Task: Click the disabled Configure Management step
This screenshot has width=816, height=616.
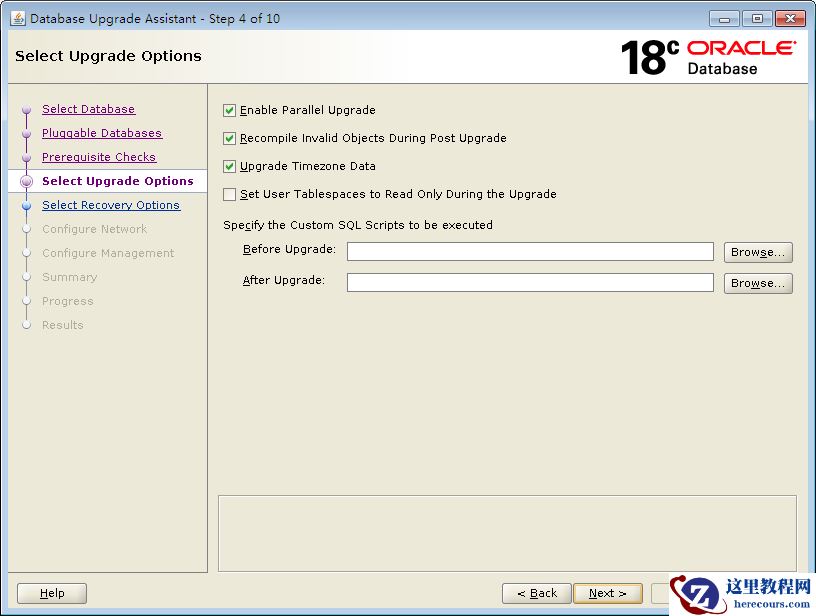Action: pos(108,253)
